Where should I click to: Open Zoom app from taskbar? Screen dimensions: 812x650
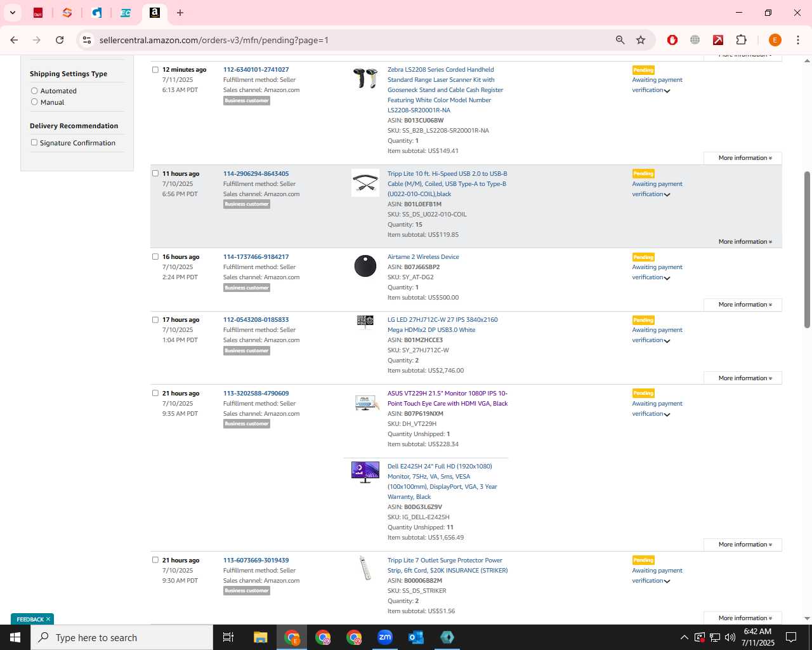pyautogui.click(x=385, y=637)
